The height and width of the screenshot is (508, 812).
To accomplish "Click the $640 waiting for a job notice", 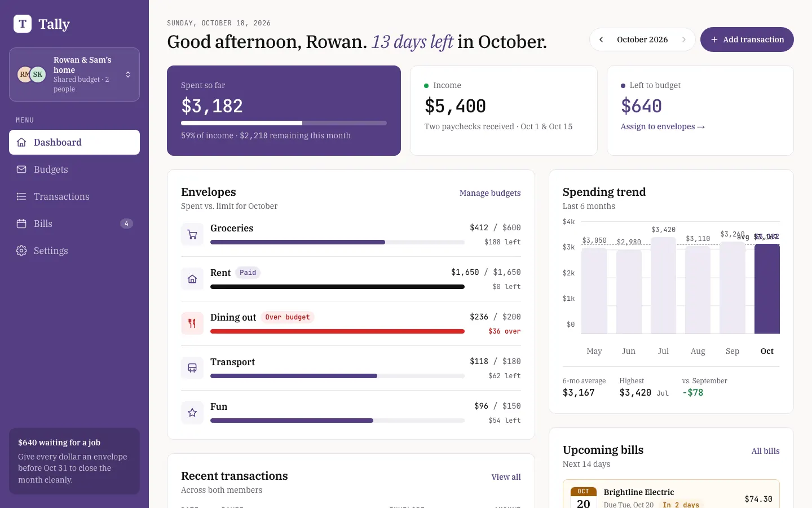I will [x=74, y=461].
